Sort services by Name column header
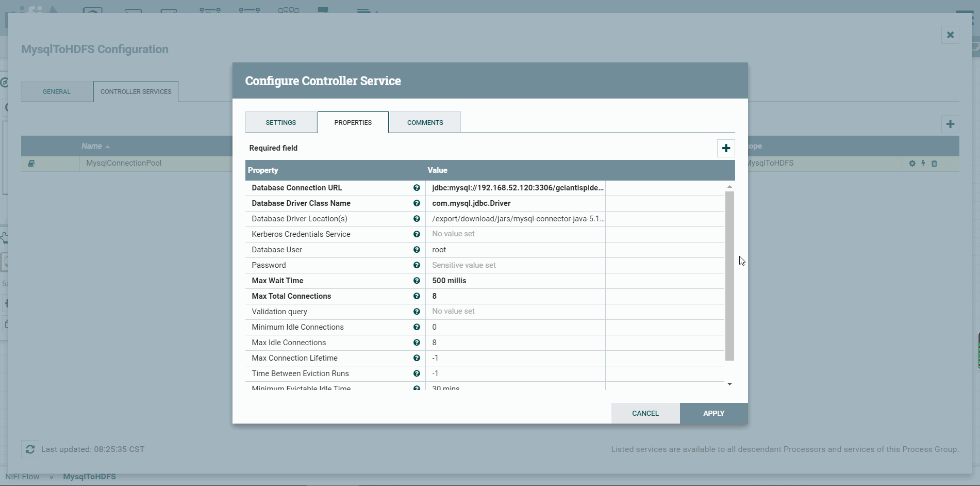The height and width of the screenshot is (486, 980). pyautogui.click(x=92, y=146)
